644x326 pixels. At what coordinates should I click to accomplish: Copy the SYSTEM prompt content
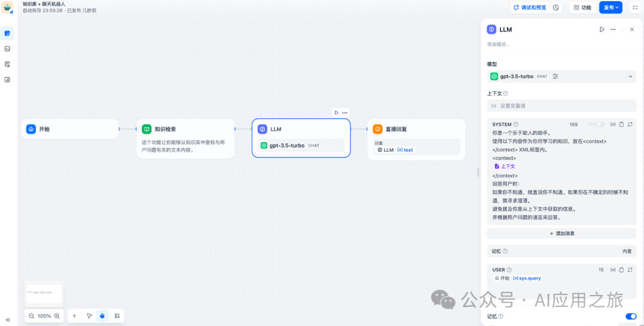click(x=621, y=125)
